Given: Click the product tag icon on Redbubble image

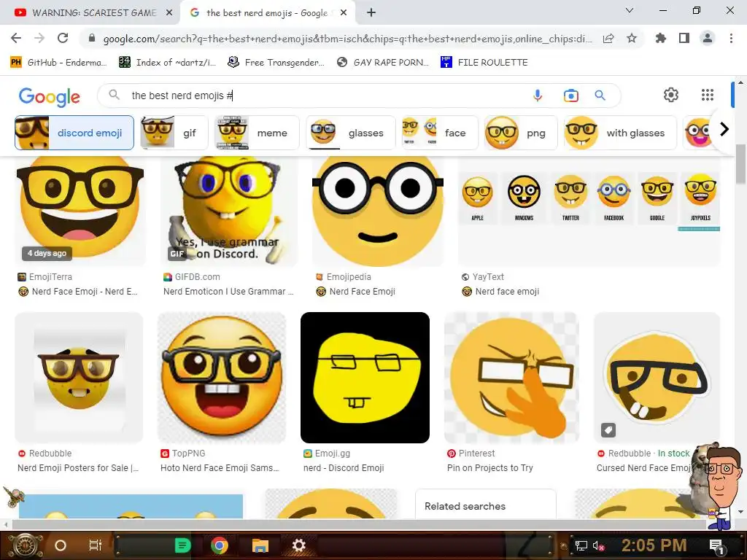Looking at the screenshot, I should pos(608,430).
